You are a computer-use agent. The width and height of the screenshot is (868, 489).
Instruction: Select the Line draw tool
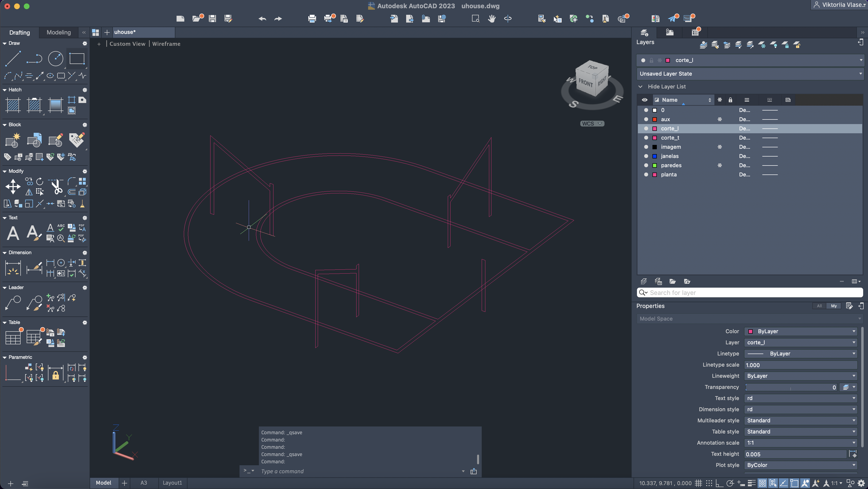tap(13, 58)
